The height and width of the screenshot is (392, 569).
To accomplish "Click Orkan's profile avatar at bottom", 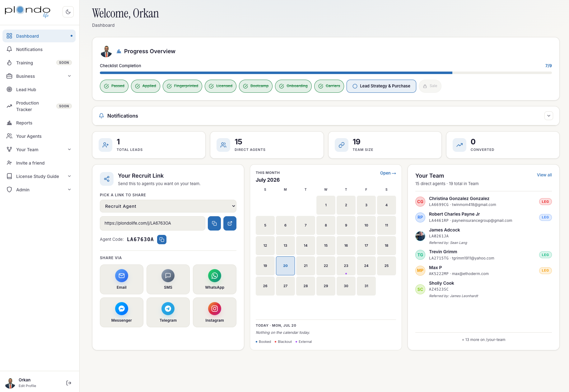I will [10, 383].
